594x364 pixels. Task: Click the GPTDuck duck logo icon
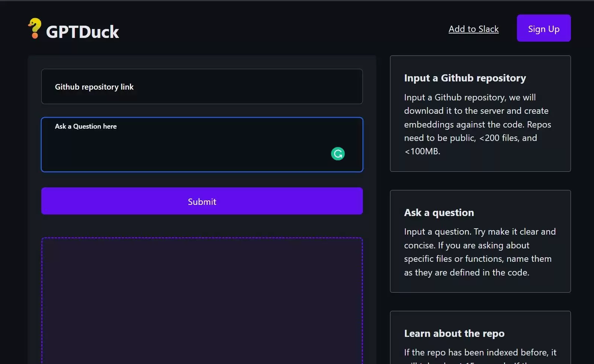click(35, 28)
